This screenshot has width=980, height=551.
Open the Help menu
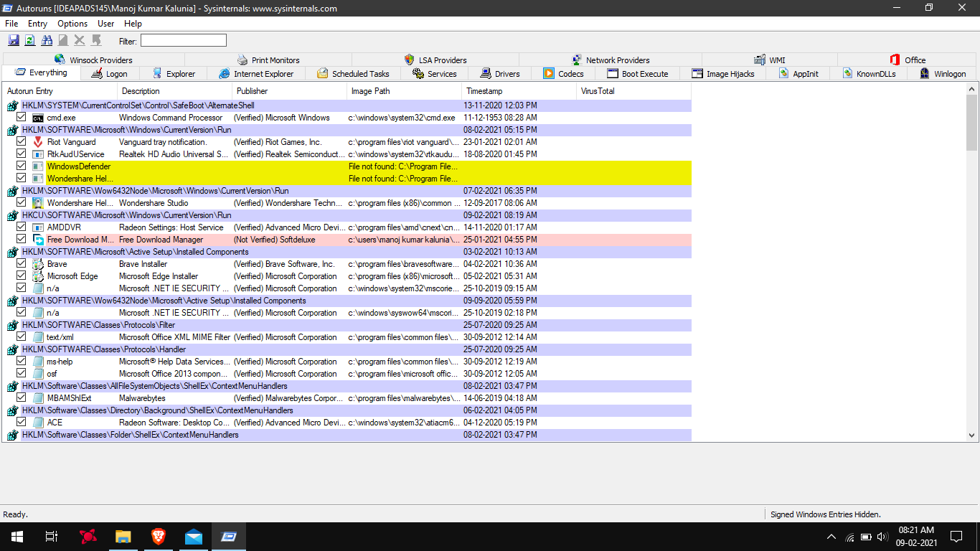(x=133, y=24)
